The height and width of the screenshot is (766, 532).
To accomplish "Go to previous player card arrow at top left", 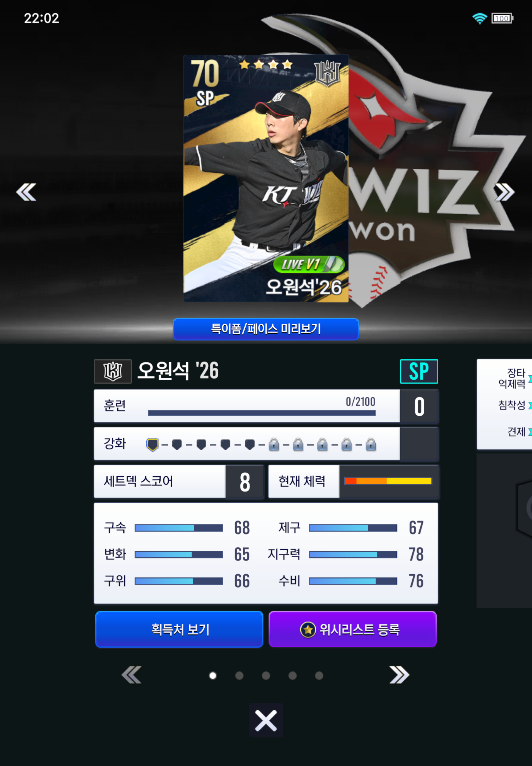I will 26,192.
